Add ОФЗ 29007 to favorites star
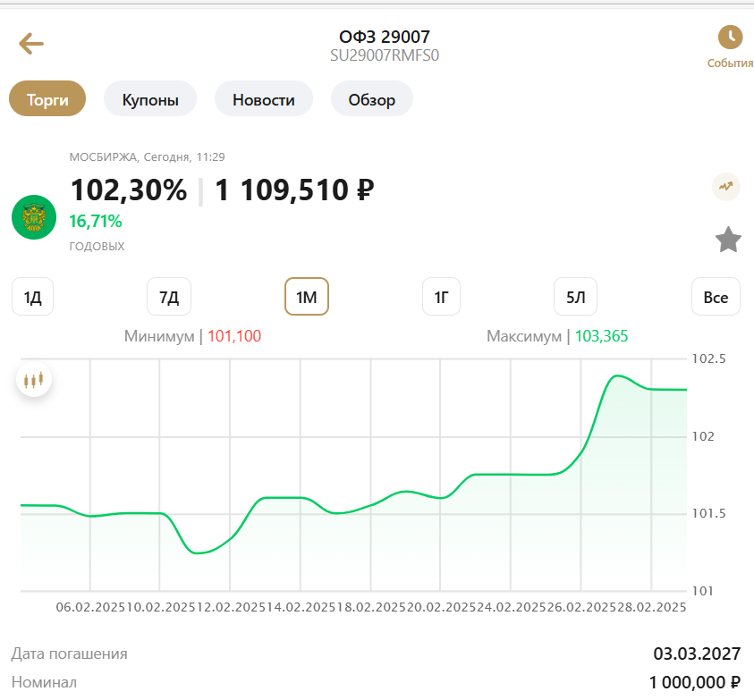 point(728,240)
